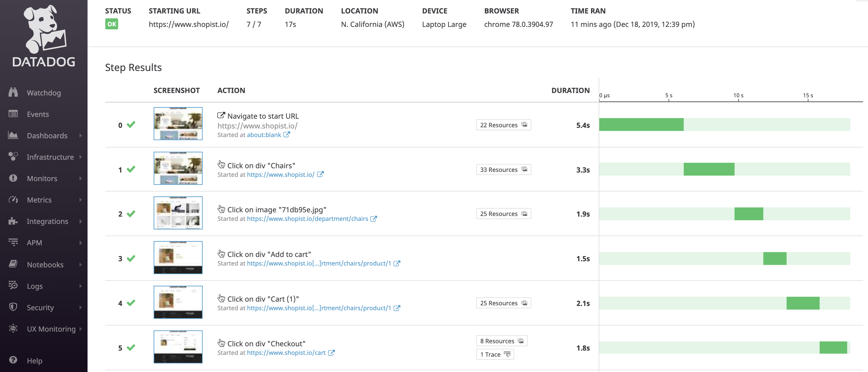Viewport: 868px width, 372px height.
Task: Open the Metrics menu item
Action: pyautogui.click(x=39, y=200)
